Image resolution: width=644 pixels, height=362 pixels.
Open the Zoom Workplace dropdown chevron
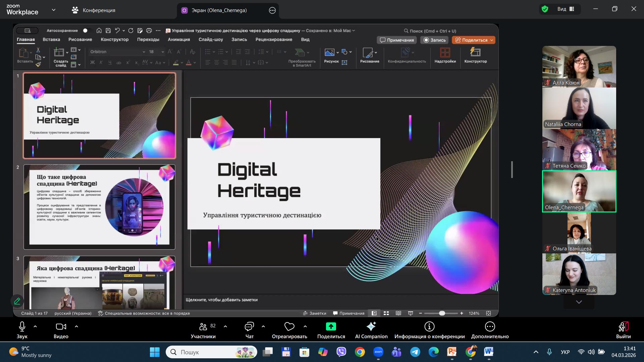coord(54,10)
